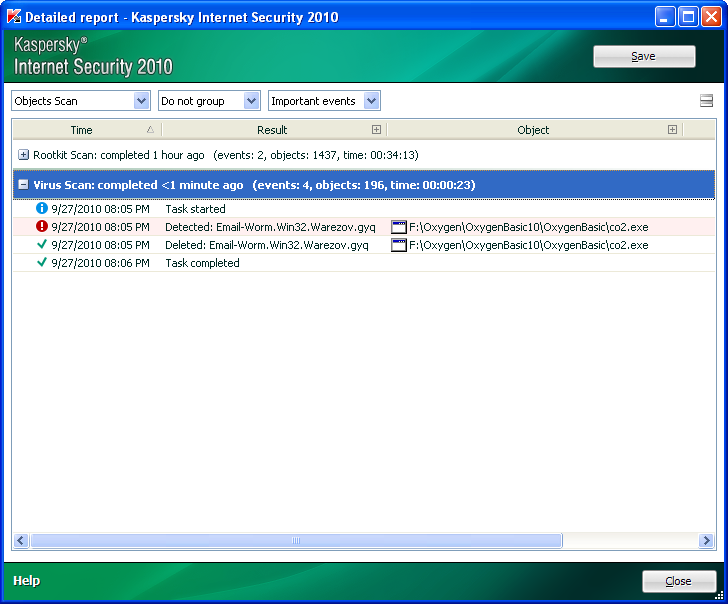Click the Kaspersky logo in the title bar
This screenshot has width=728, height=604.
click(14, 17)
